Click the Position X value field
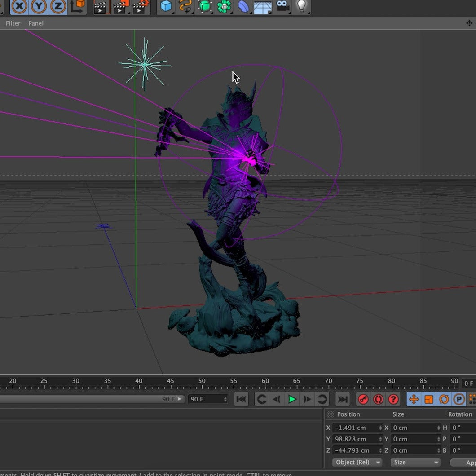 [x=355, y=428]
